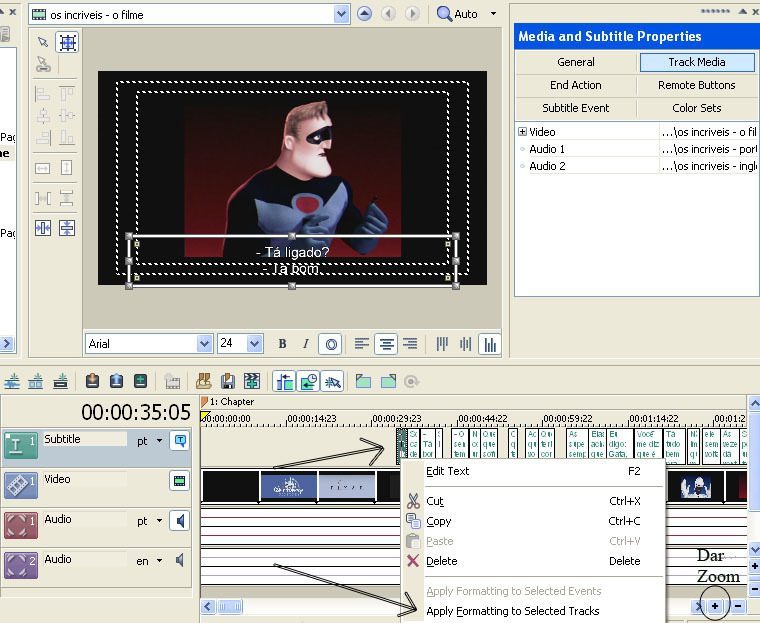This screenshot has width=760, height=623.
Task: Choose Edit Text in the context menu
Action: point(533,471)
